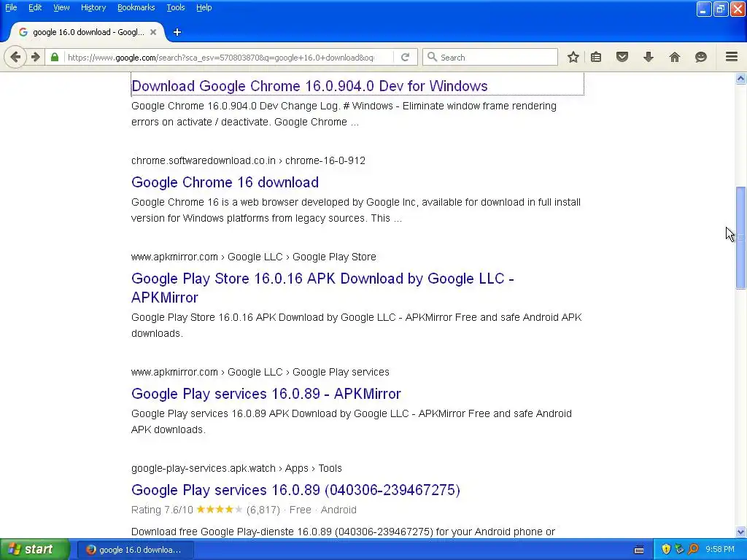Select the google 16.0 download browser tab
Viewport: 747px width, 560px height.
click(88, 32)
